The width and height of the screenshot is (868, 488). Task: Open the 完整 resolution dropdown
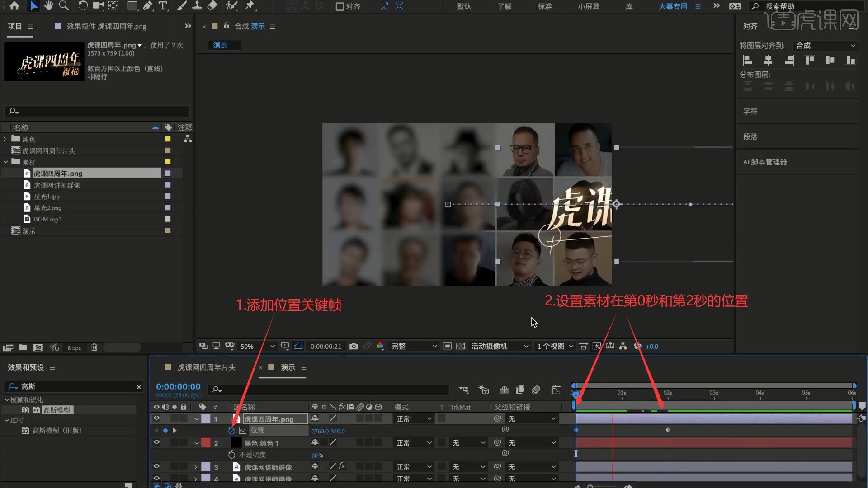414,346
